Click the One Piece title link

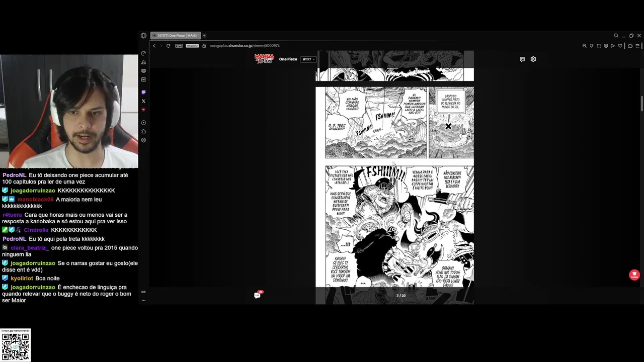(288, 59)
